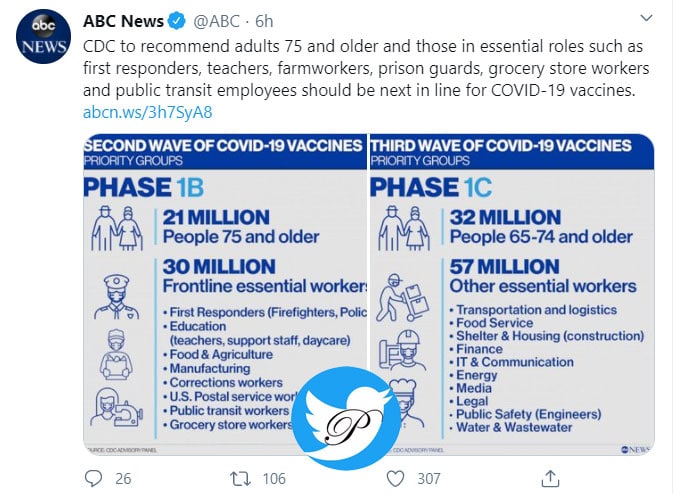The height and width of the screenshot is (494, 675).
Task: Like the tweet with the heart icon
Action: pyautogui.click(x=395, y=478)
